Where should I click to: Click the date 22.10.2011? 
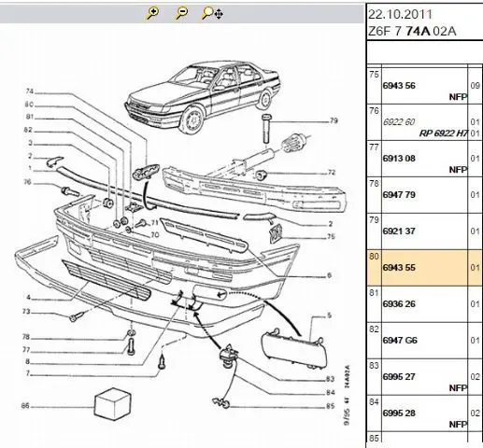pos(400,15)
